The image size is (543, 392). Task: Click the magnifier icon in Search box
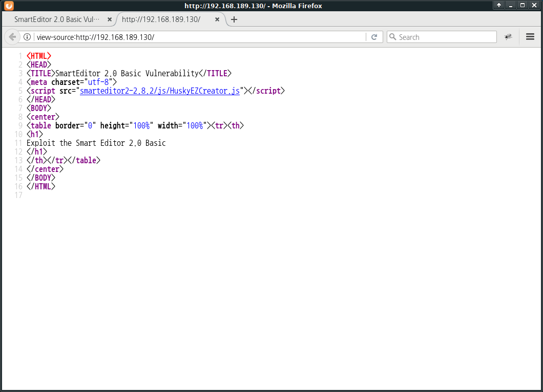[392, 37]
